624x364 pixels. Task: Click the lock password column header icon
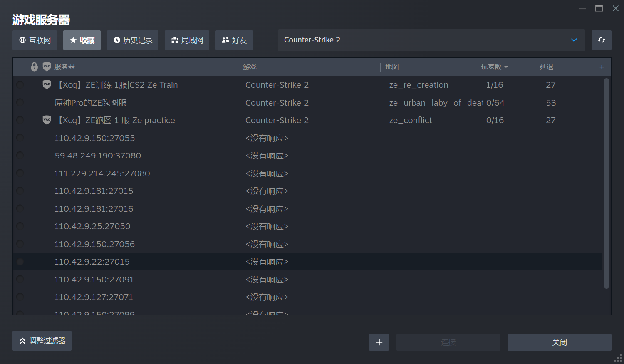click(35, 67)
